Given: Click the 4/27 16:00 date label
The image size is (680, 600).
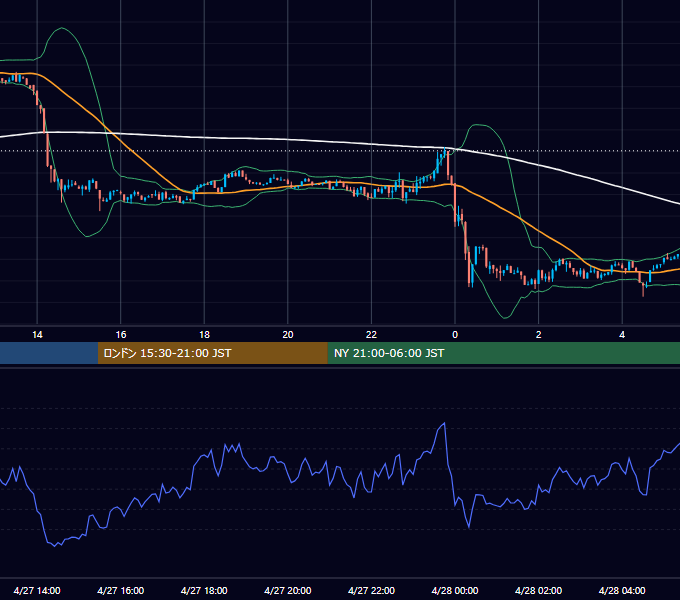Looking at the screenshot, I should [x=121, y=590].
